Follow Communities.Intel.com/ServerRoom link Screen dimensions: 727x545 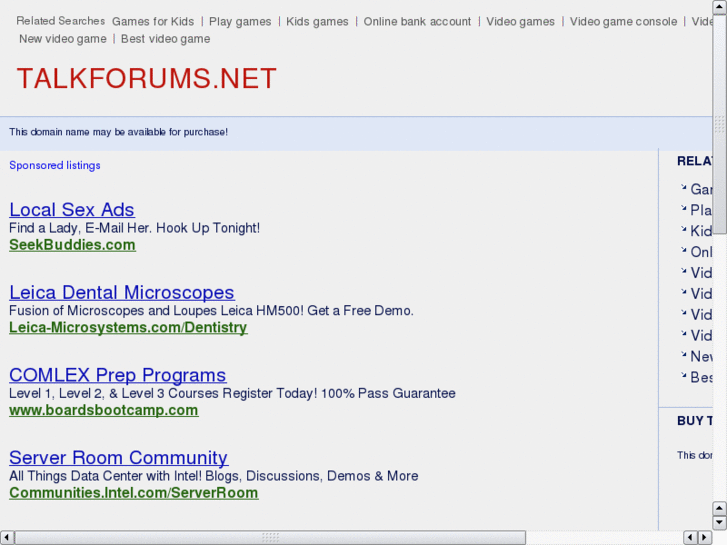(134, 493)
